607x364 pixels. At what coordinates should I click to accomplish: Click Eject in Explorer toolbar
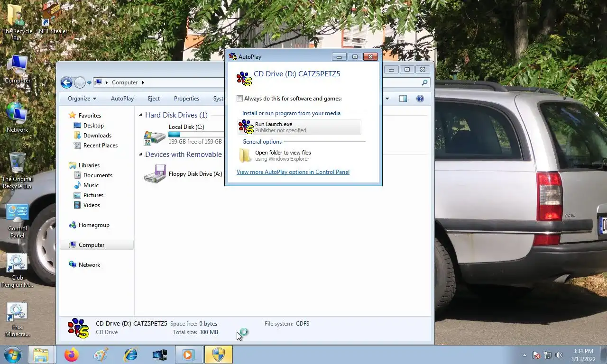point(154,99)
